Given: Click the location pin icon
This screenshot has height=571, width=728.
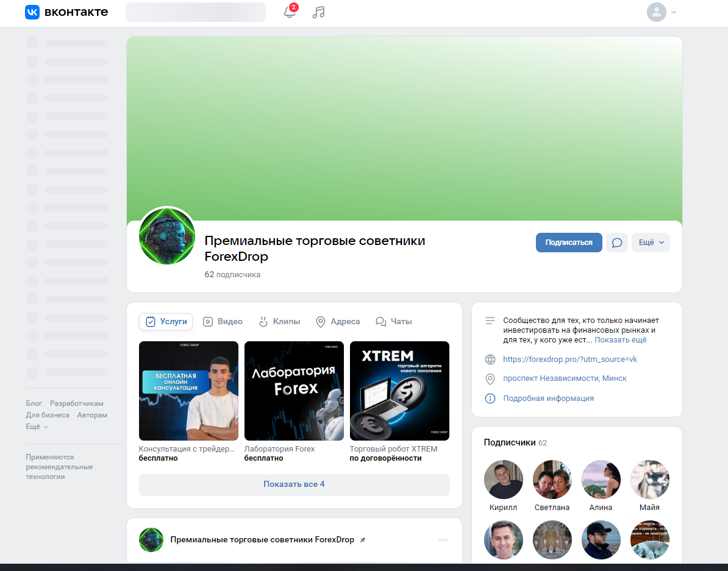Looking at the screenshot, I should coord(490,379).
